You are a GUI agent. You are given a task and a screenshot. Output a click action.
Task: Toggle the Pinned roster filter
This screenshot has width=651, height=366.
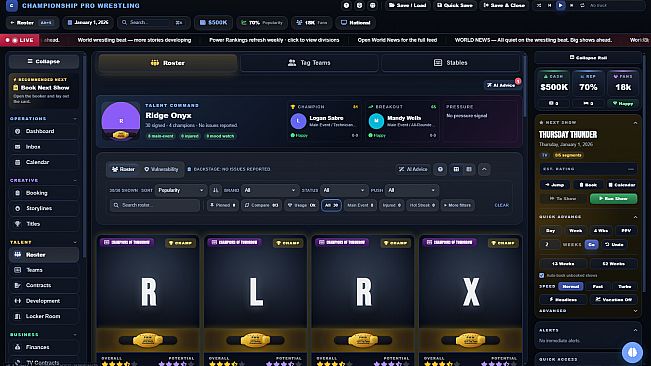223,205
